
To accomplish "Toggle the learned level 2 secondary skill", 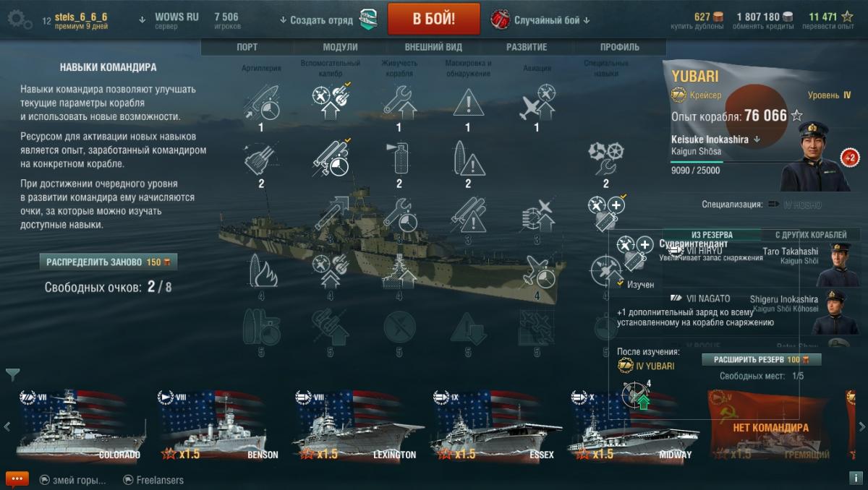I will [330, 159].
